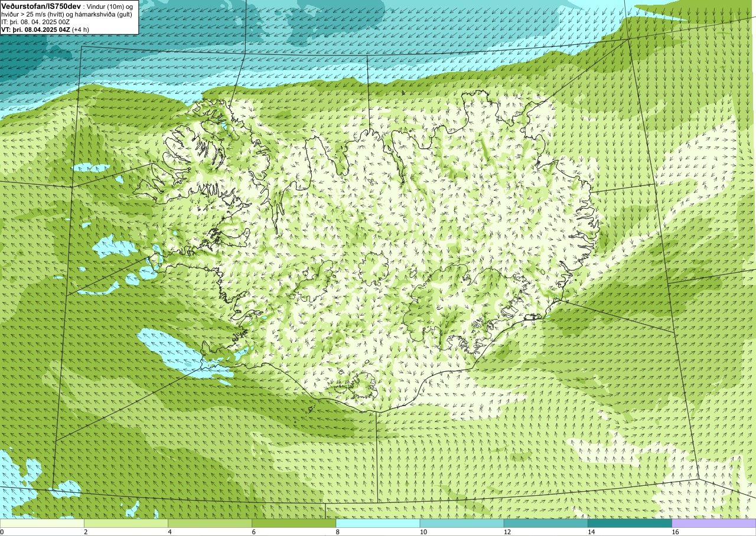The height and width of the screenshot is (536, 756).
Task: Click the "(+4 h)" forecast offset text
Action: click(81, 29)
